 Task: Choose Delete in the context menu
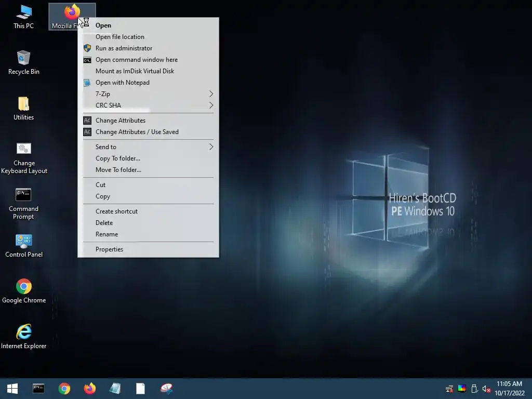pyautogui.click(x=148, y=223)
